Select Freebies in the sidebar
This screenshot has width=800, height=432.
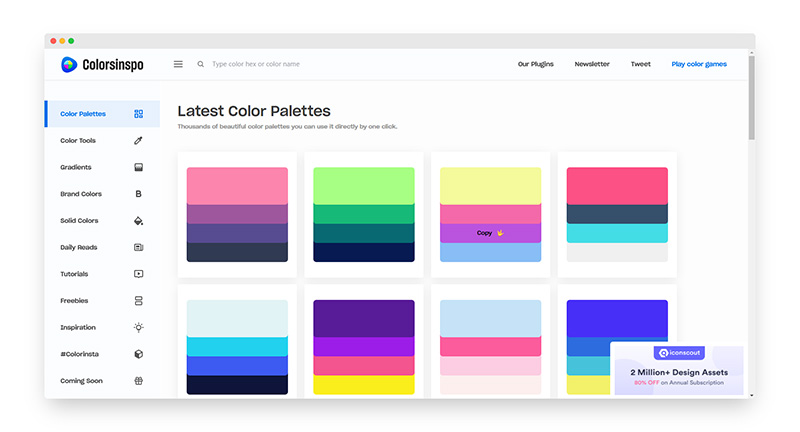(x=74, y=300)
